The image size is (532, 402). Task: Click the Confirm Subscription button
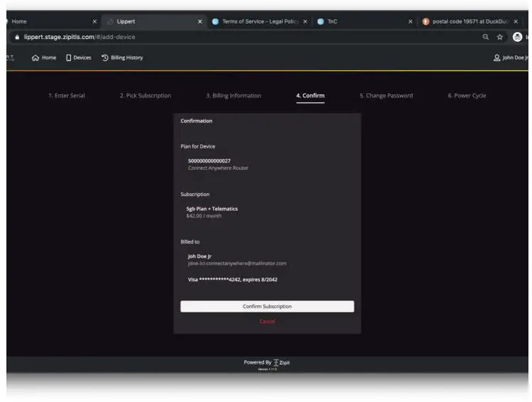click(x=267, y=306)
